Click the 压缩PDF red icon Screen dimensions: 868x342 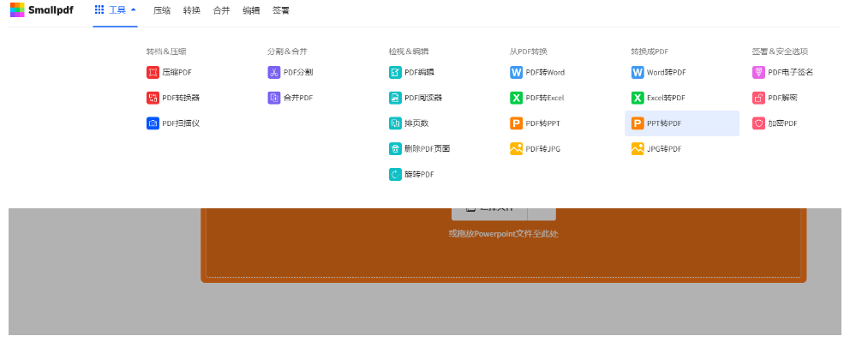[x=153, y=73]
